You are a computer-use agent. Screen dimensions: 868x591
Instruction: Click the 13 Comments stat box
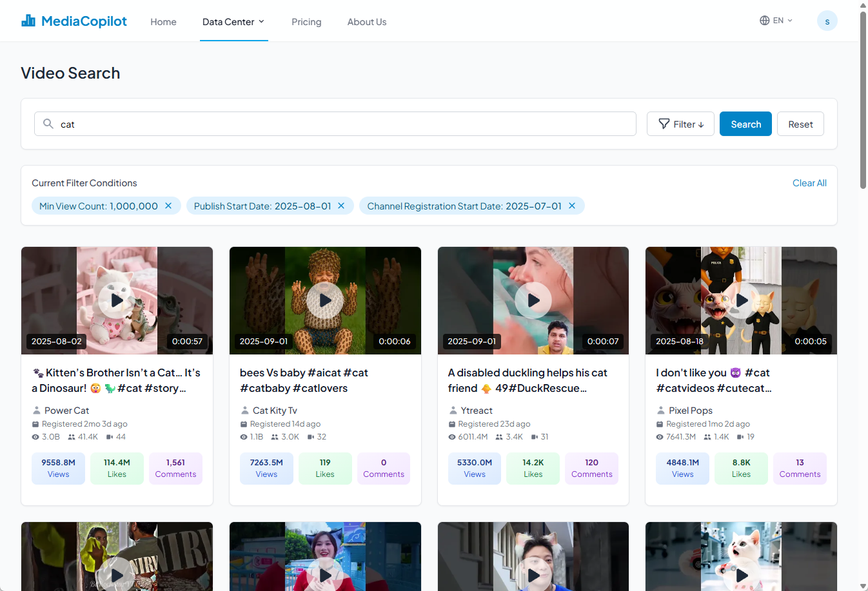pyautogui.click(x=800, y=469)
